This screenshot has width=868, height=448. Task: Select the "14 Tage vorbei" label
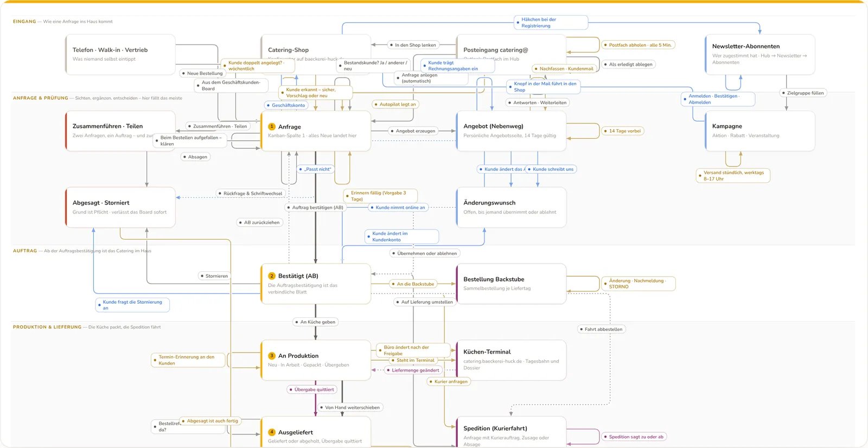pos(623,131)
